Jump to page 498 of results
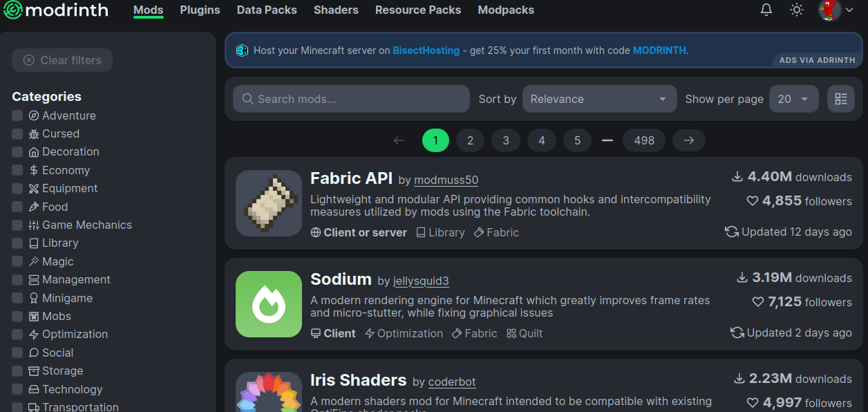868x412 pixels. pyautogui.click(x=643, y=140)
